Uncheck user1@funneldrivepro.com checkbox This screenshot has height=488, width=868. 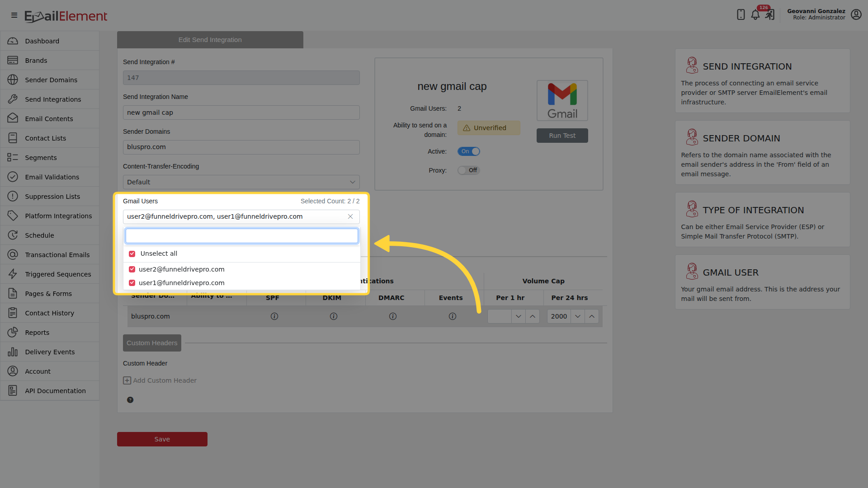click(132, 283)
